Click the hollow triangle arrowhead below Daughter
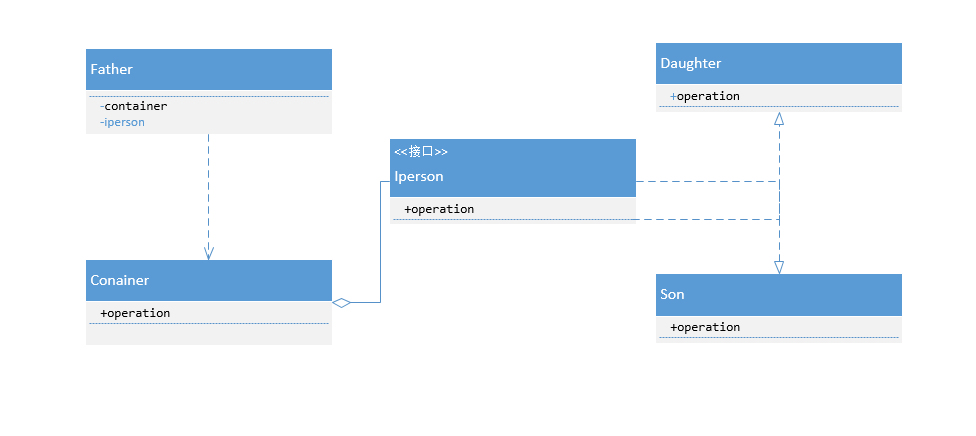Screen dimensions: 976x436 (779, 119)
